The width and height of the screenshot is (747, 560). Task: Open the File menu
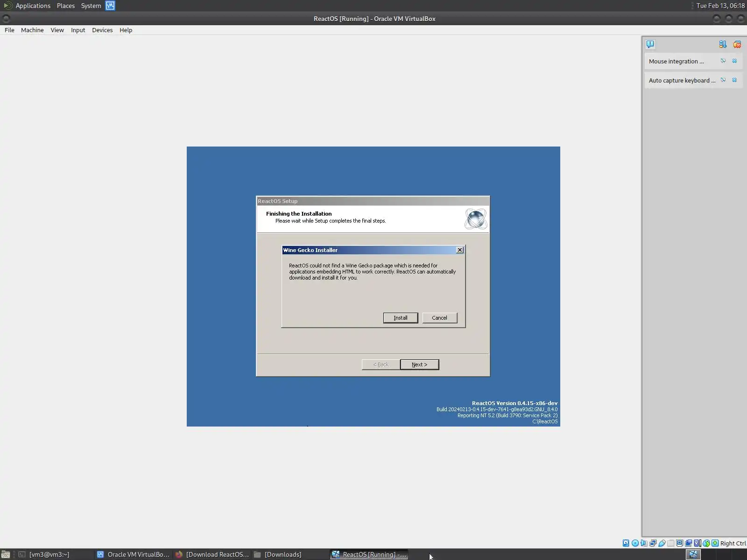tap(9, 30)
